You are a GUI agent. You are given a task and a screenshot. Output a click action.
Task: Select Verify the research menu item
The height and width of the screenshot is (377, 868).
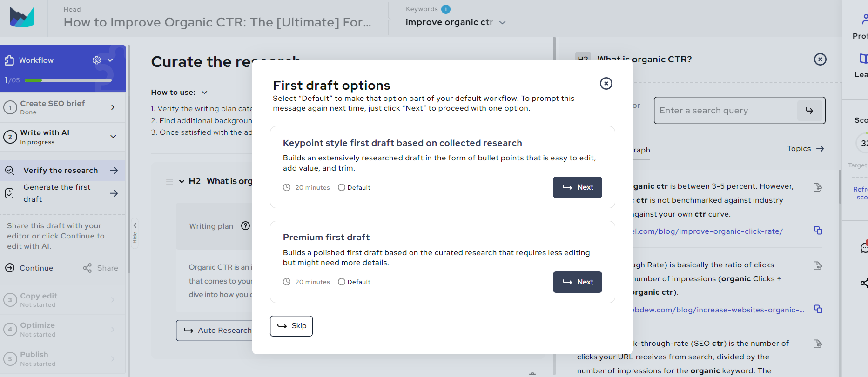coord(62,171)
